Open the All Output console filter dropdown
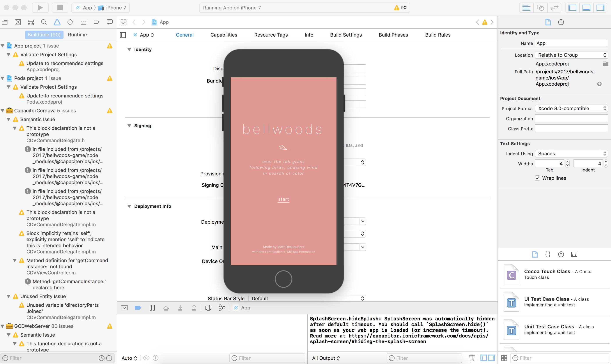The image size is (611, 364). 326,358
